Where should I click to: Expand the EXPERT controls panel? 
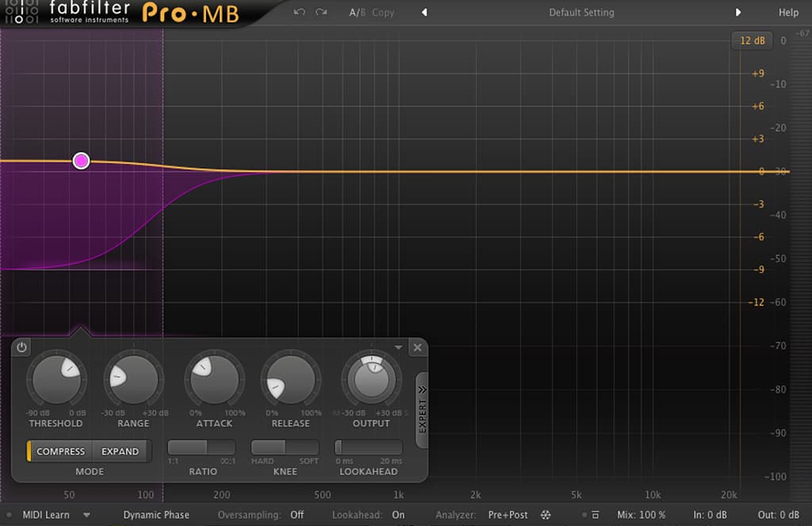pyautogui.click(x=422, y=409)
